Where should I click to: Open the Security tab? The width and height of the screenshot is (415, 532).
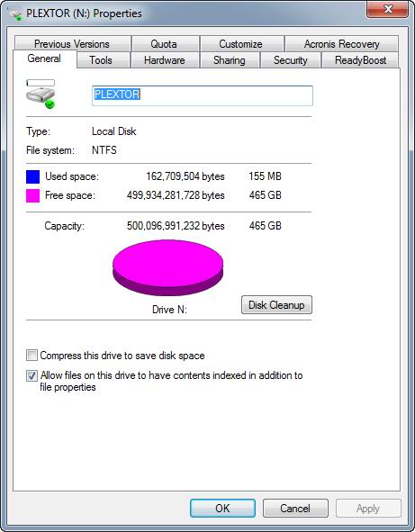coord(291,60)
